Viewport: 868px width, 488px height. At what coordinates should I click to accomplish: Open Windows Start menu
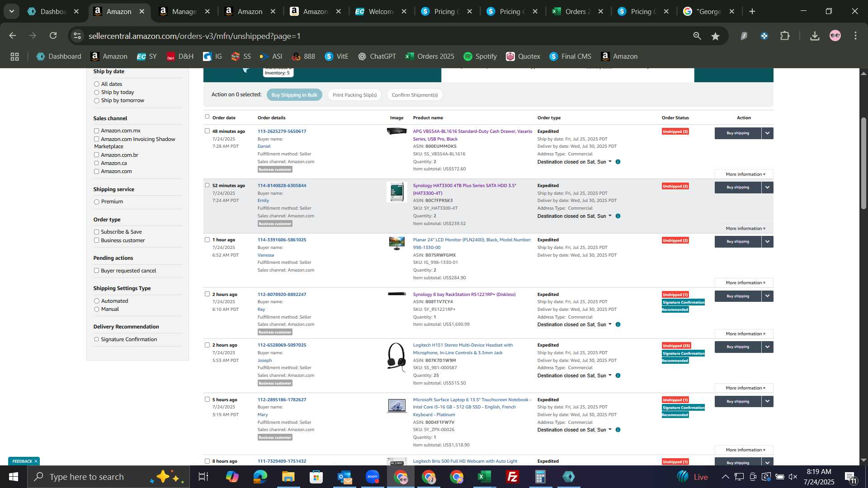tap(13, 477)
